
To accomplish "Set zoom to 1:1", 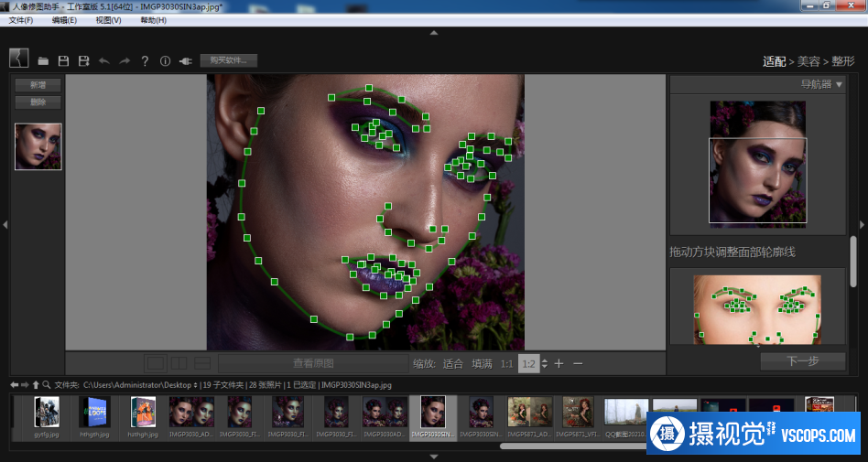I will pyautogui.click(x=506, y=363).
